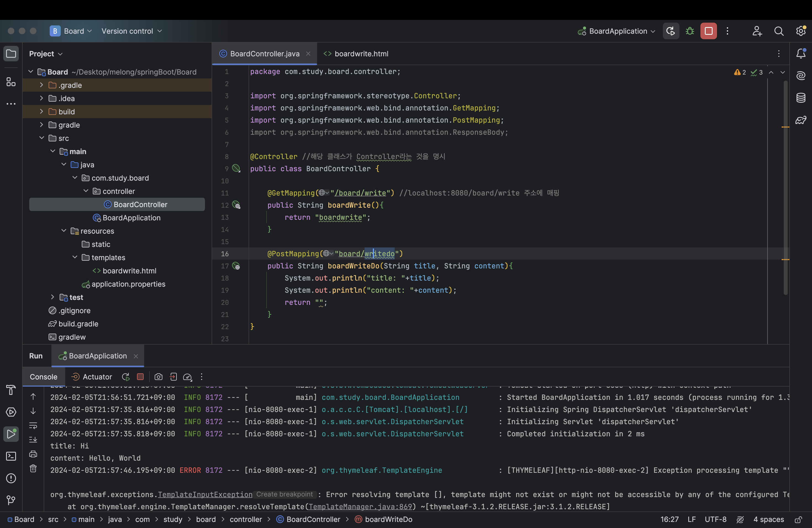Click the editor vertical scrollbar
812x528 pixels.
click(x=785, y=188)
